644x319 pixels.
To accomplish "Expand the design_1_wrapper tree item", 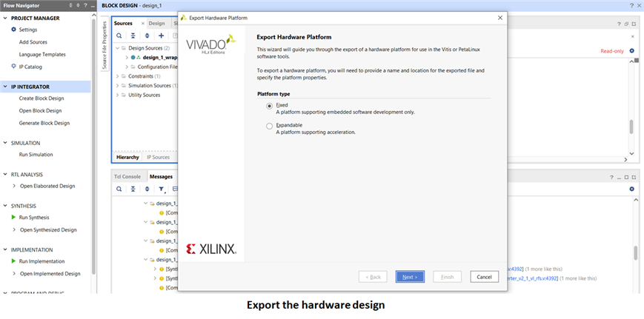I will pos(127,58).
